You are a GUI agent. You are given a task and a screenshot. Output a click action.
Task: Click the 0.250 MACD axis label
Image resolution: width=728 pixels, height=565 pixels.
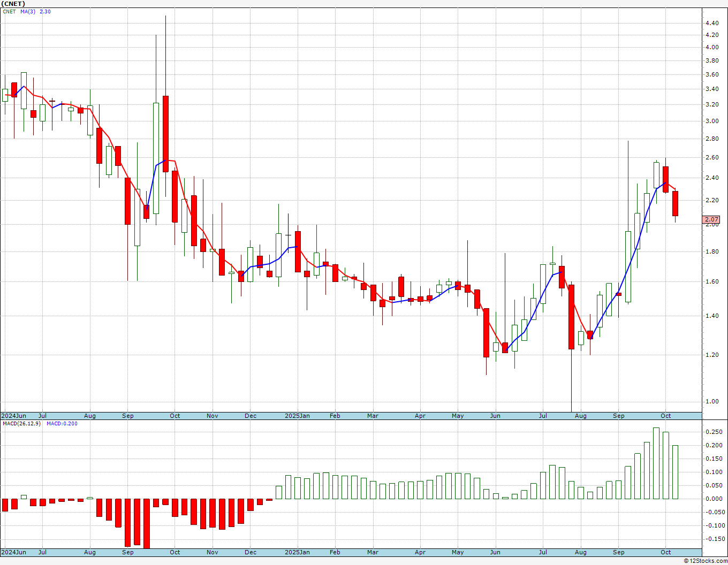click(x=714, y=432)
